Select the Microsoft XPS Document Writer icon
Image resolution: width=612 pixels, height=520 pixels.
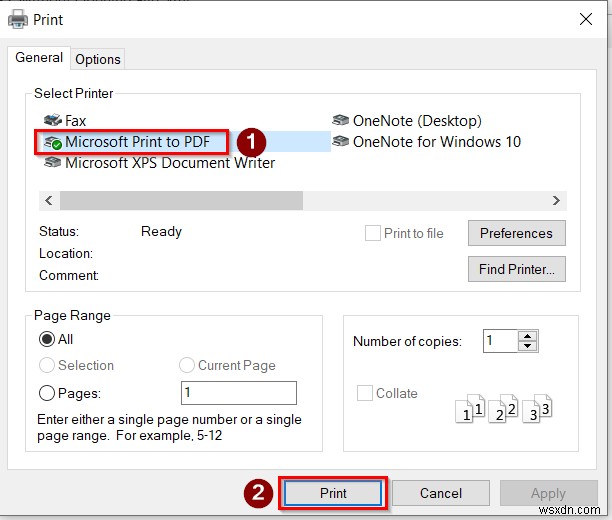click(x=52, y=162)
